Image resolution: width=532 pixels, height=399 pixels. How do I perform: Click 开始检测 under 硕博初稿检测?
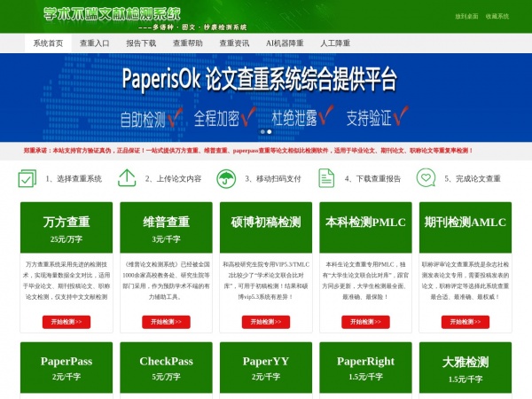point(266,322)
